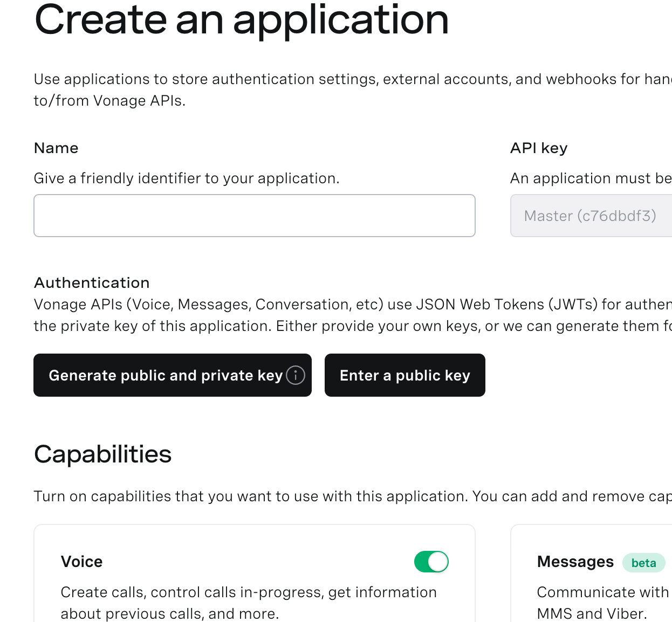Click 'Give a friendly identifier' helper text
Screen dimensions: 672x622
point(187,178)
